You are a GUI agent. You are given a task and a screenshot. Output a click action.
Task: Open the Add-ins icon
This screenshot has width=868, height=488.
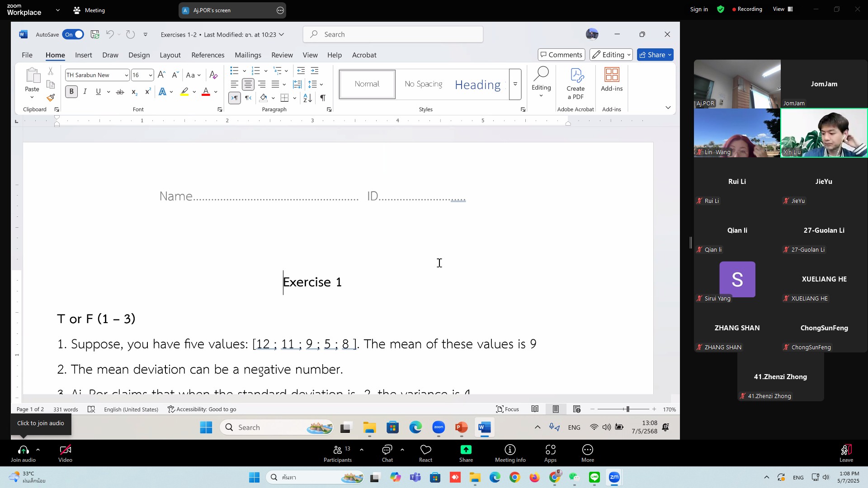coord(612,80)
